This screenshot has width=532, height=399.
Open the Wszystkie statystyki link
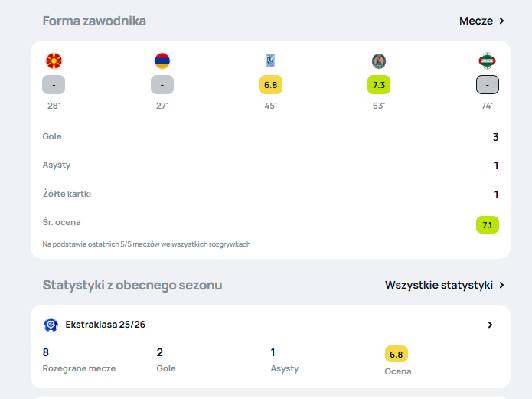pos(439,285)
